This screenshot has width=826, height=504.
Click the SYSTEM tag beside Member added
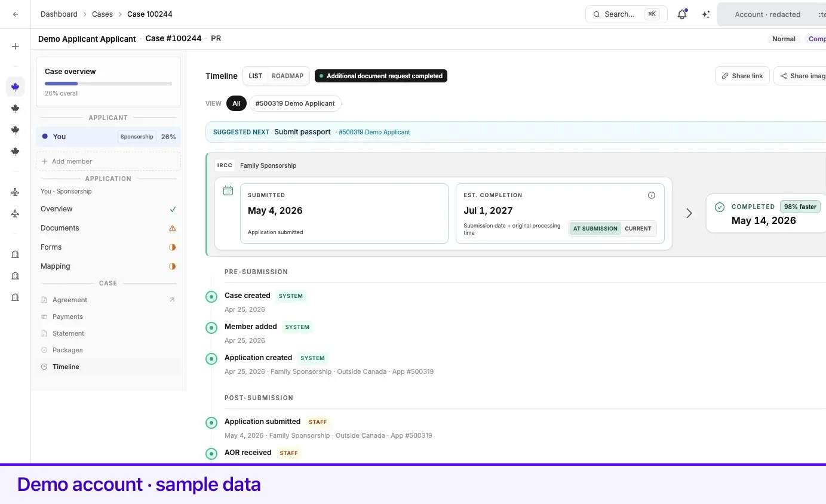[297, 327]
